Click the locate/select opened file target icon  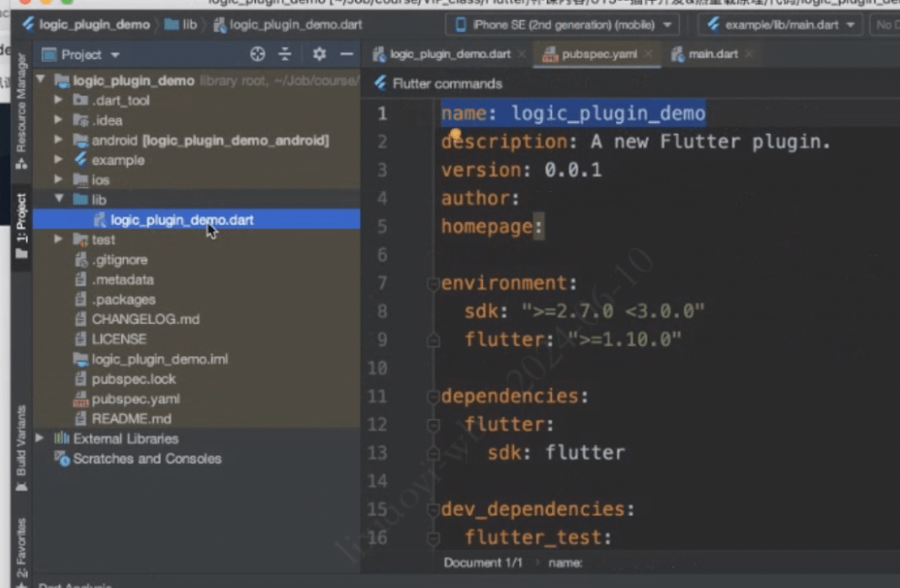click(x=258, y=55)
